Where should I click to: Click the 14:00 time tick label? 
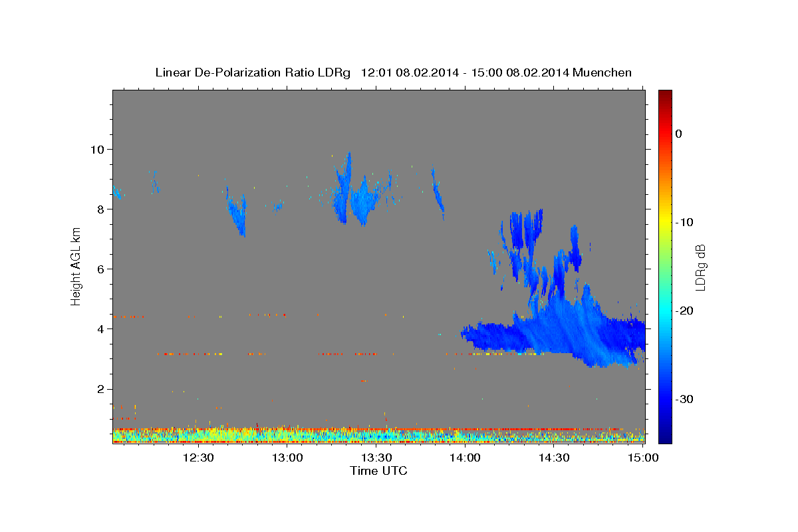pyautogui.click(x=465, y=458)
